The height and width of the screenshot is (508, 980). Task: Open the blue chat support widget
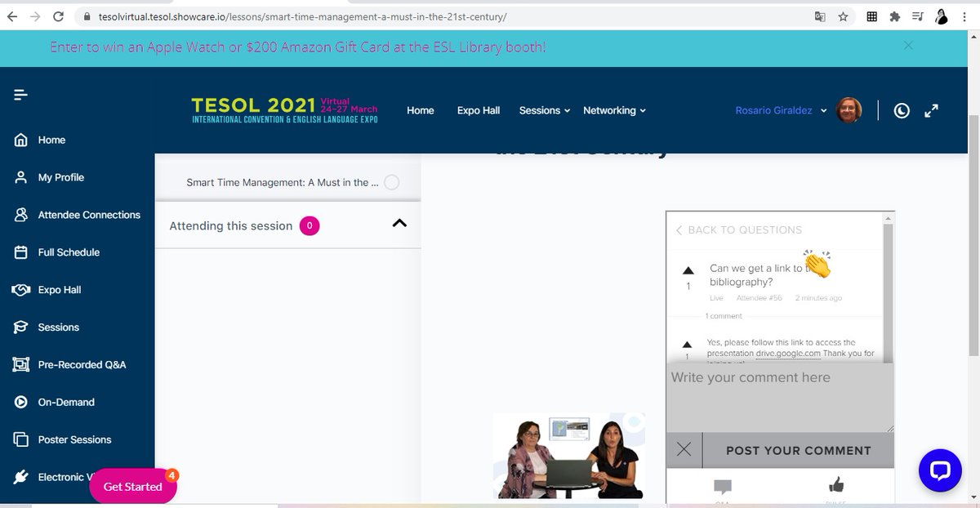pyautogui.click(x=940, y=470)
